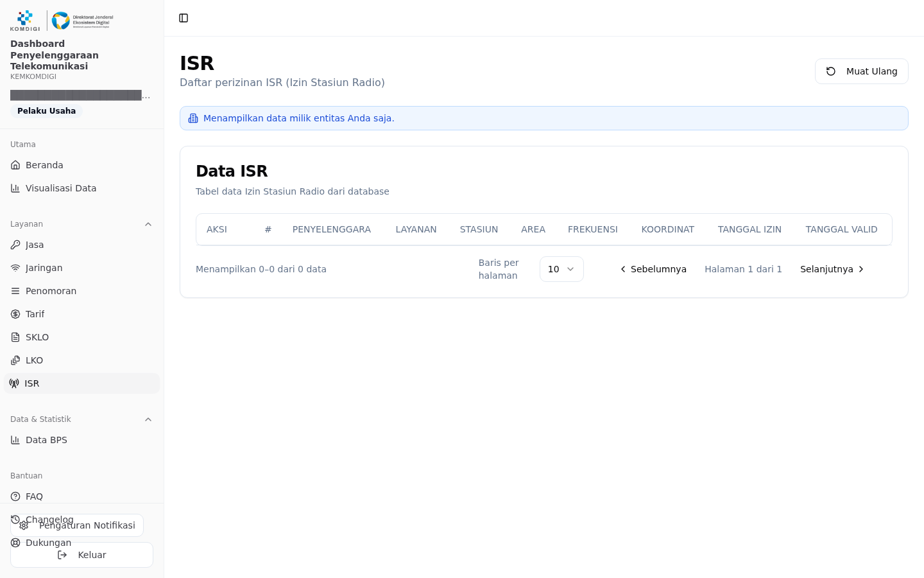Go to Sebelumnya page
Screen dimensions: 924x578
pos(653,269)
